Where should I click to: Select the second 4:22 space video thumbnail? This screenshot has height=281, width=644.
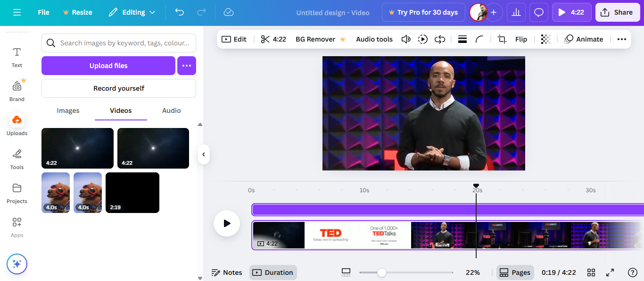[x=153, y=148]
